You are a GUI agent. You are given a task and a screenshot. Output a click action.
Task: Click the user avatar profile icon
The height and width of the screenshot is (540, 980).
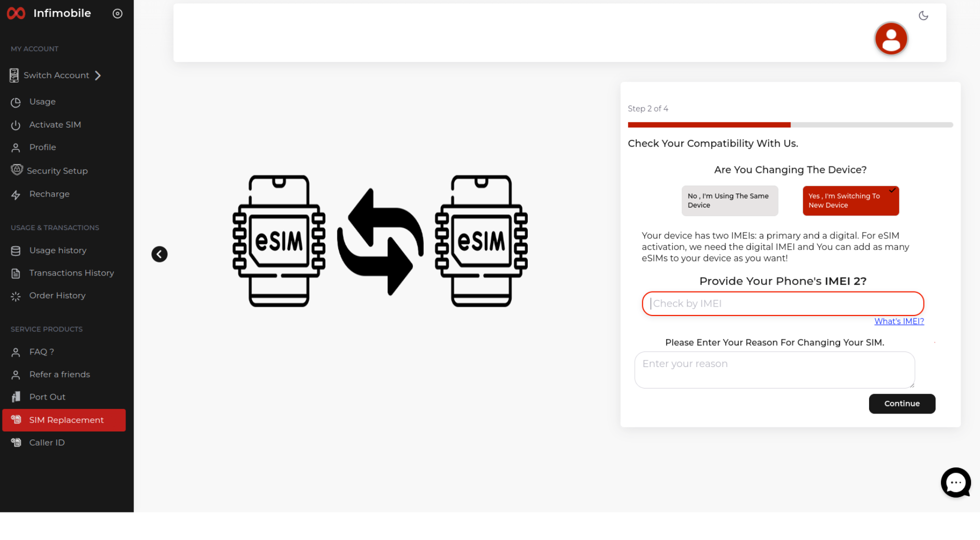pyautogui.click(x=891, y=38)
